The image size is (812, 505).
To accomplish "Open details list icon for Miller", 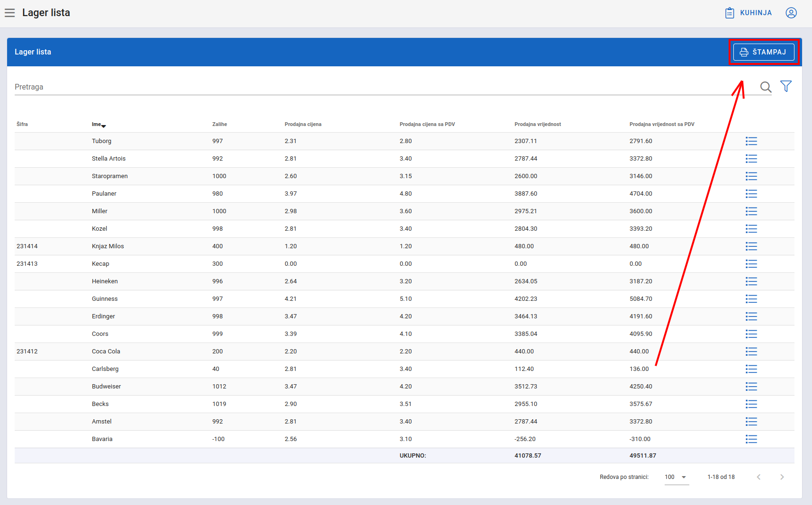I will click(751, 211).
